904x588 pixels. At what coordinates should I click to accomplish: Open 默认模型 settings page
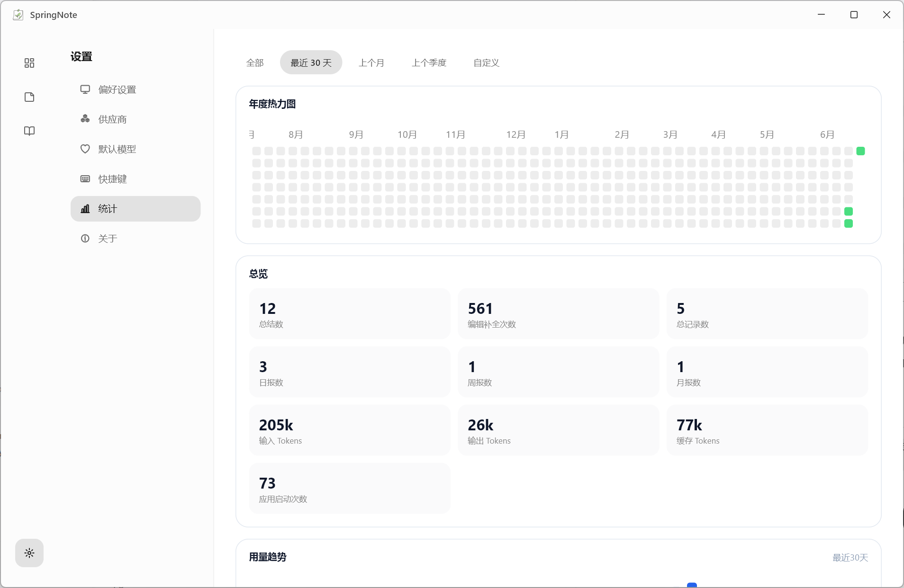[136, 149]
